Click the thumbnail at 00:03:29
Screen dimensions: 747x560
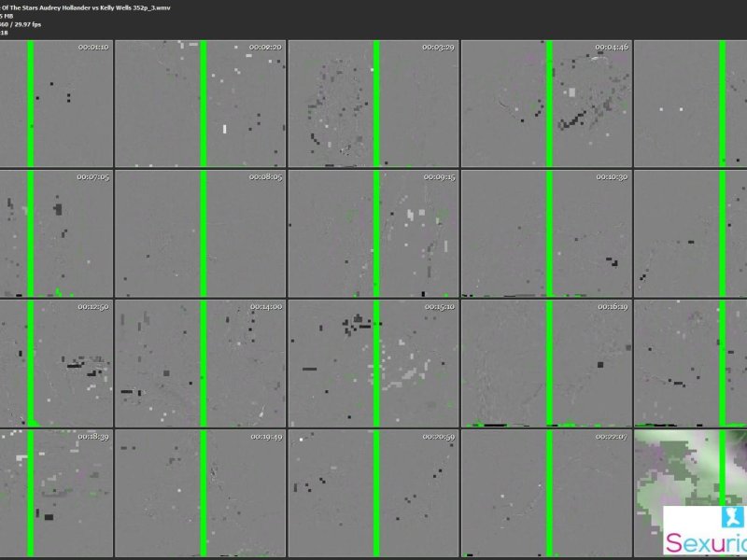tap(373, 104)
